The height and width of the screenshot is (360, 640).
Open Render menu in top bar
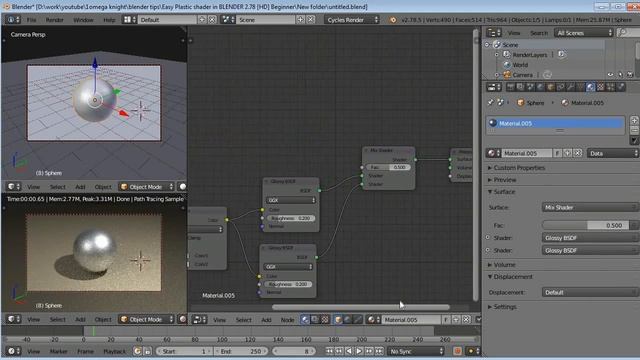pyautogui.click(x=54, y=20)
